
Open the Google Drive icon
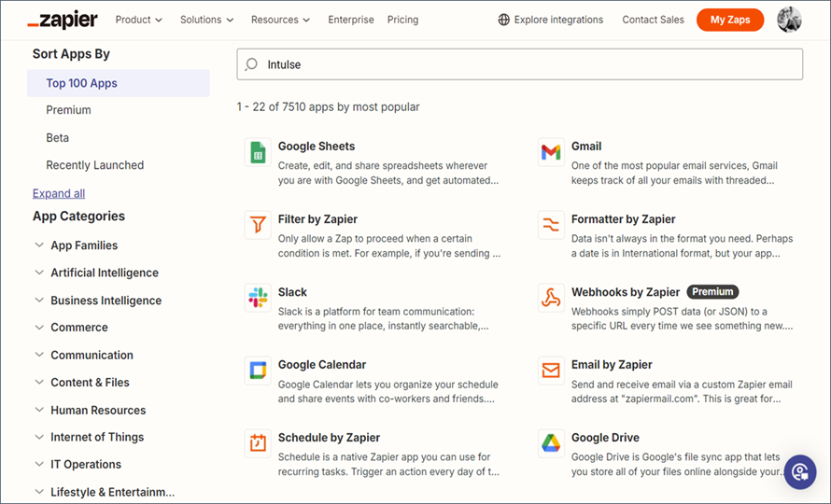point(551,443)
